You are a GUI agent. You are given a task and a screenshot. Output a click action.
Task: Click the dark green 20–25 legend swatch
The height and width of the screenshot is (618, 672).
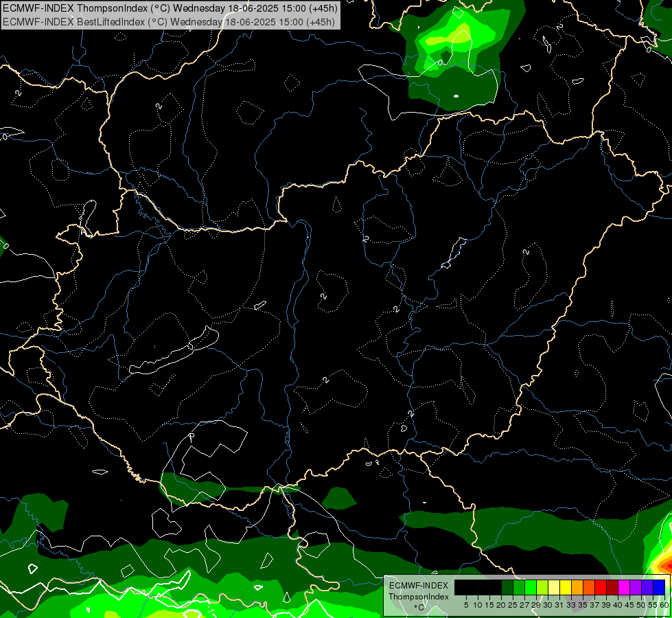(x=507, y=587)
